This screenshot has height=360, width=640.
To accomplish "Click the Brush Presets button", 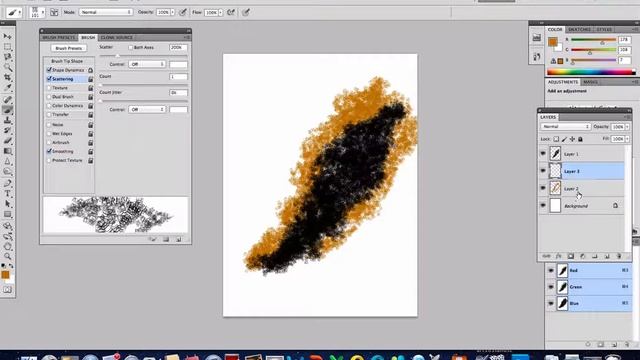I will [69, 48].
